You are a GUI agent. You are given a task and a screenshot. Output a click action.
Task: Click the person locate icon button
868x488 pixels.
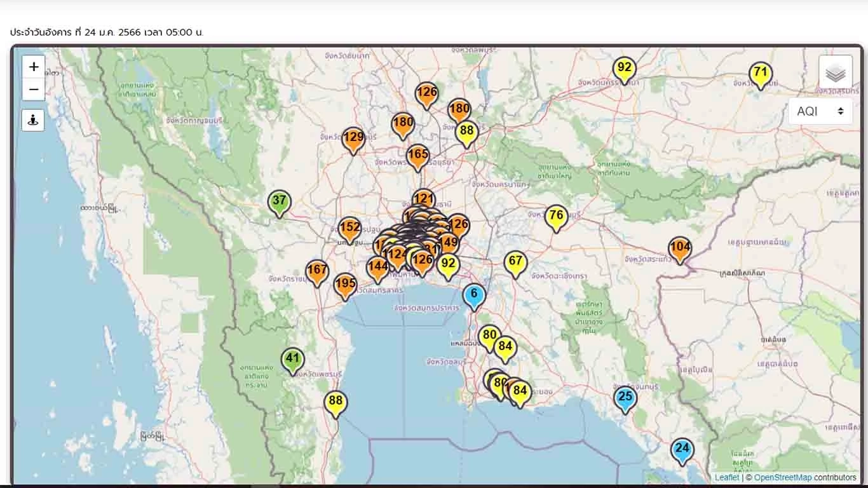pos(33,120)
